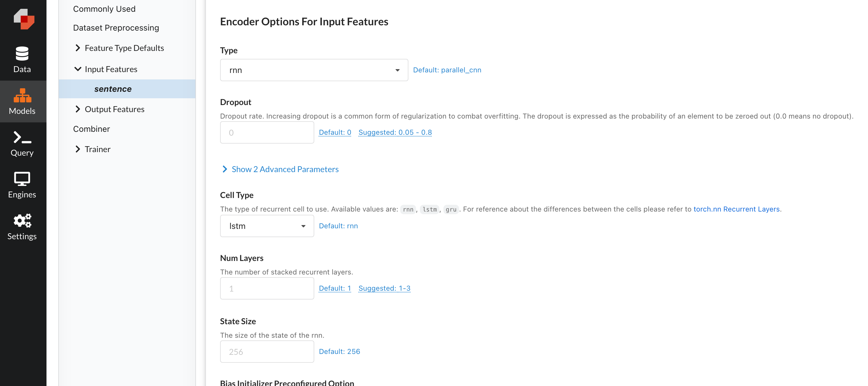Click Suggested: 0.05 - 0.8 link
This screenshot has height=386, width=868.
tap(395, 132)
